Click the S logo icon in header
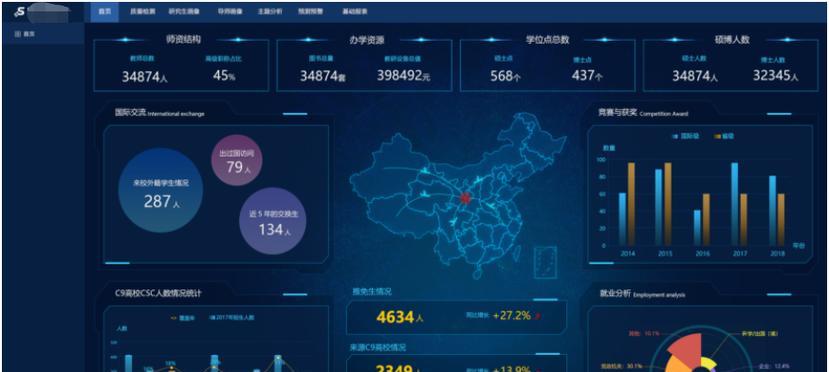Image resolution: width=829 pixels, height=372 pixels. tap(20, 12)
